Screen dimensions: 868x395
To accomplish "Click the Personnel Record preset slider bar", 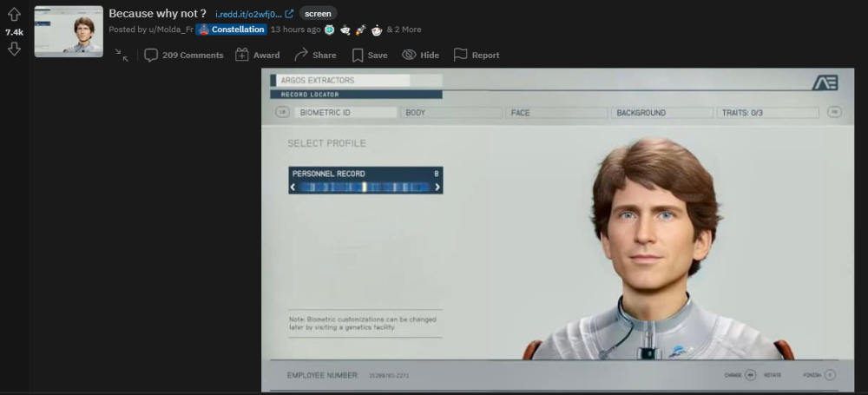I will pyautogui.click(x=365, y=187).
